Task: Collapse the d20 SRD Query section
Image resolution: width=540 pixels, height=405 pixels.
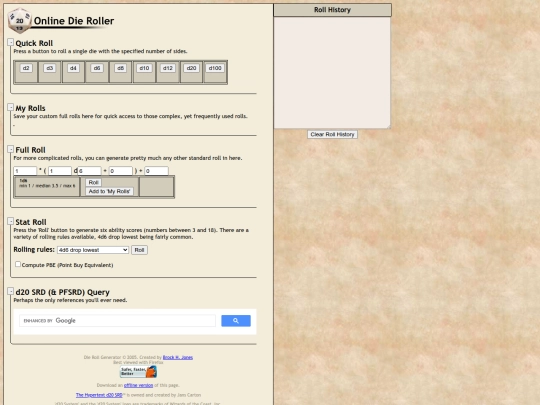Action: coord(11,291)
